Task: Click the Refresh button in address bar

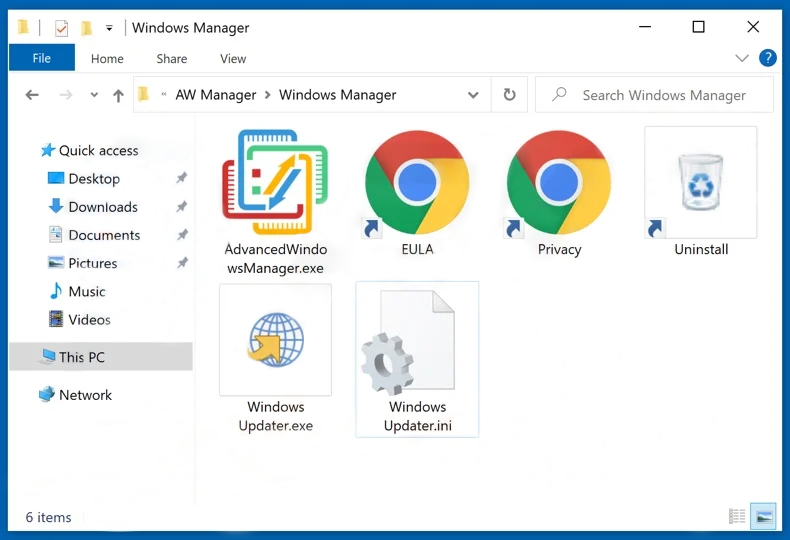Action: click(509, 95)
